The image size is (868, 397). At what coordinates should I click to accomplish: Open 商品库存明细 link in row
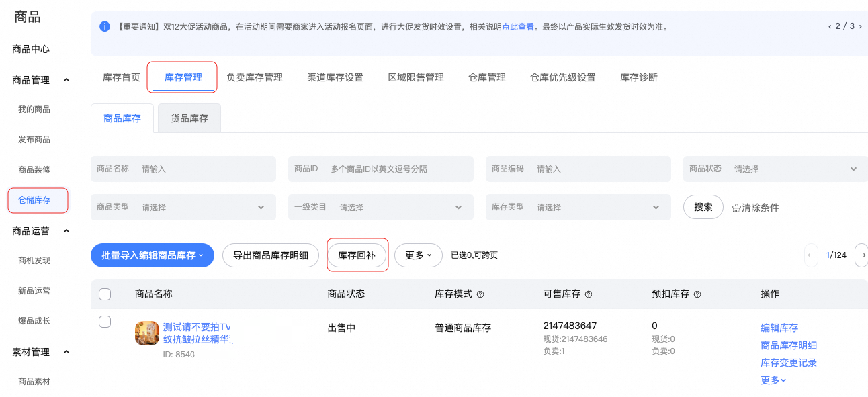pos(789,345)
